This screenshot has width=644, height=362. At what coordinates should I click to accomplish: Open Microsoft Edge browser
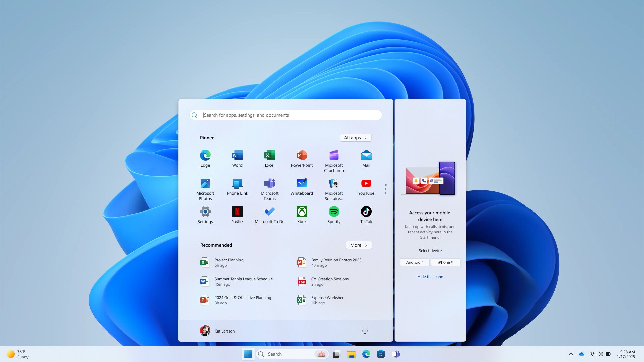pos(205,155)
